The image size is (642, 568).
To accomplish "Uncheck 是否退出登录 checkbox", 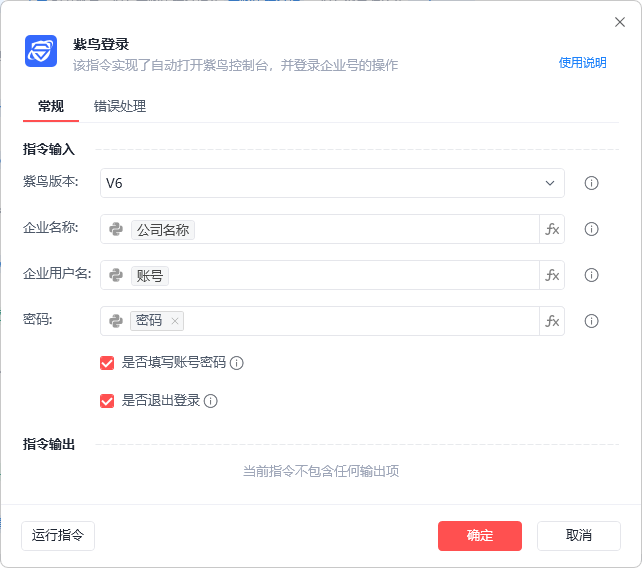I will tap(107, 401).
